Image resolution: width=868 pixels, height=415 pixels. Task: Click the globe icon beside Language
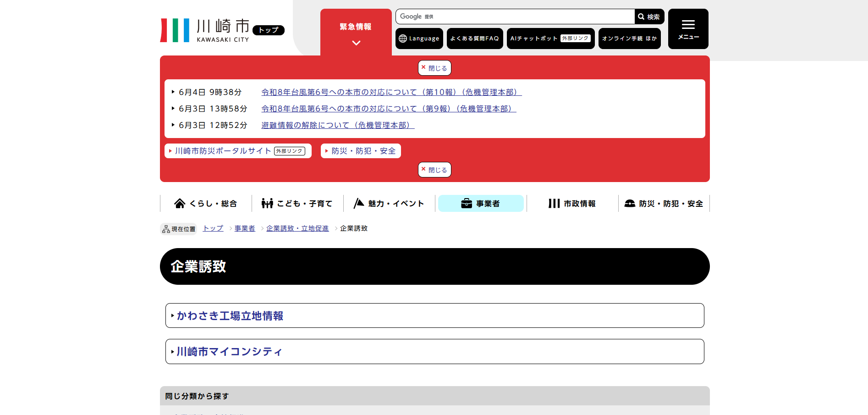(x=403, y=39)
